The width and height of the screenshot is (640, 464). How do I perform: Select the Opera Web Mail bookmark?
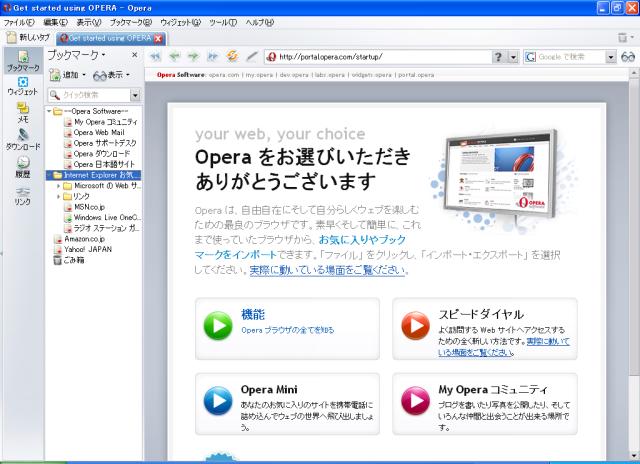99,133
